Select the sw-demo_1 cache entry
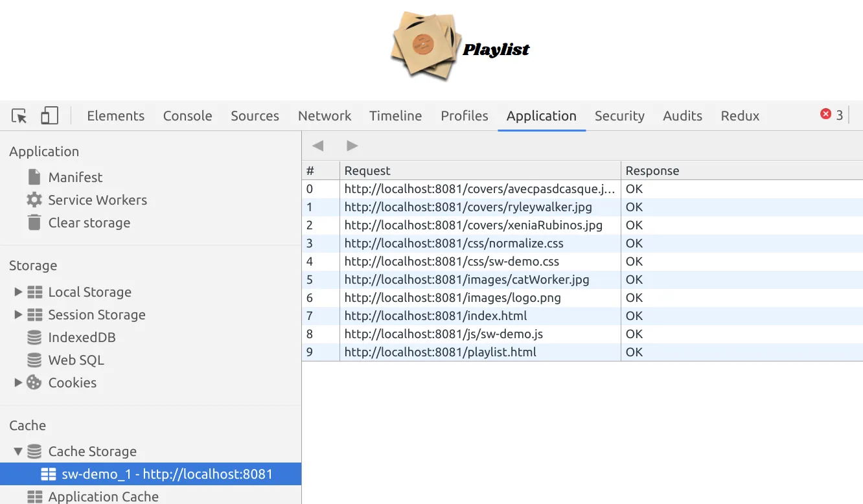The height and width of the screenshot is (504, 863). [167, 474]
